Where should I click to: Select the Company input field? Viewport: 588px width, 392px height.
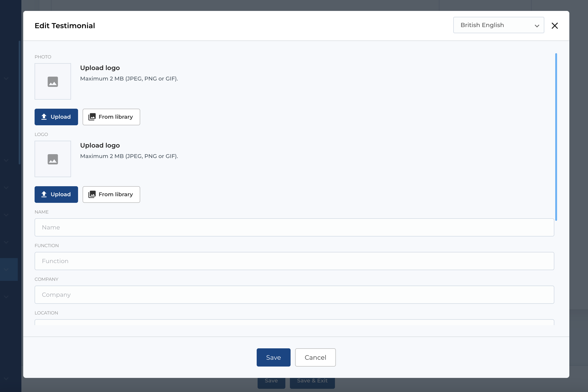click(294, 294)
